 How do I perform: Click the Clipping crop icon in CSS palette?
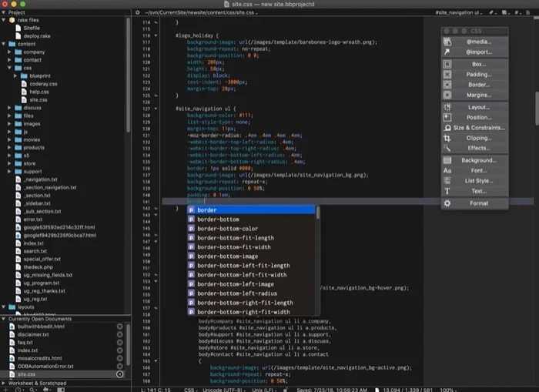coord(447,138)
